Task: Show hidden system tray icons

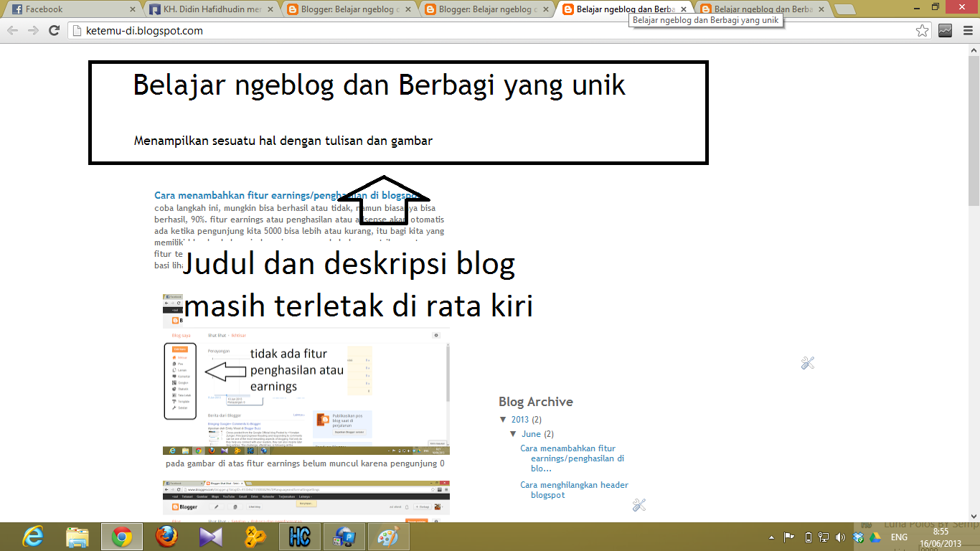Action: pos(771,537)
